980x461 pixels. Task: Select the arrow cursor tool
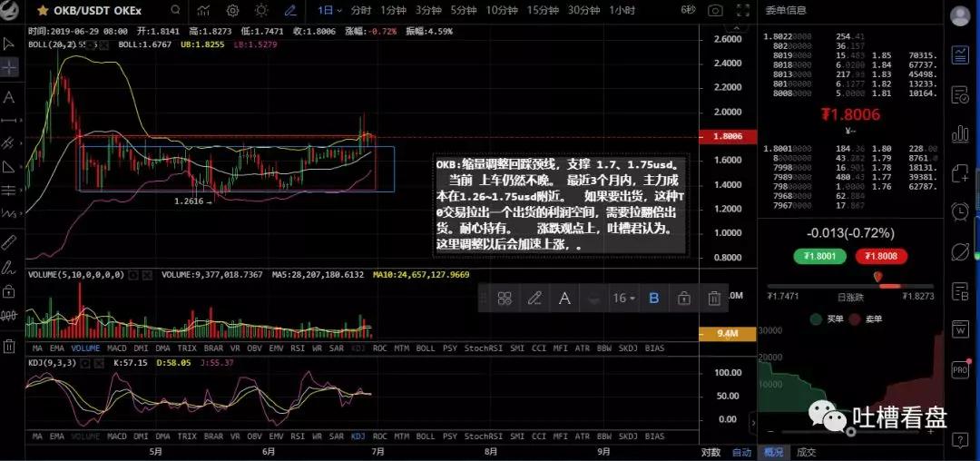click(9, 44)
